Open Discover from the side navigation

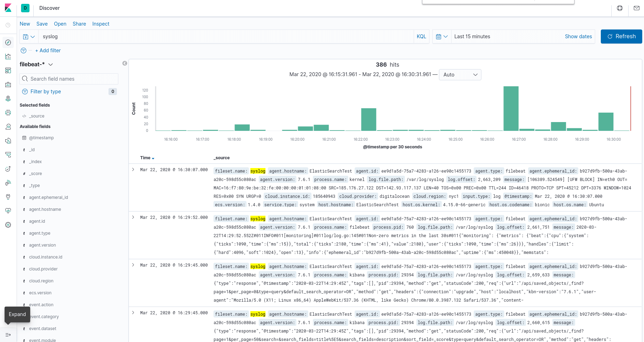click(x=8, y=42)
